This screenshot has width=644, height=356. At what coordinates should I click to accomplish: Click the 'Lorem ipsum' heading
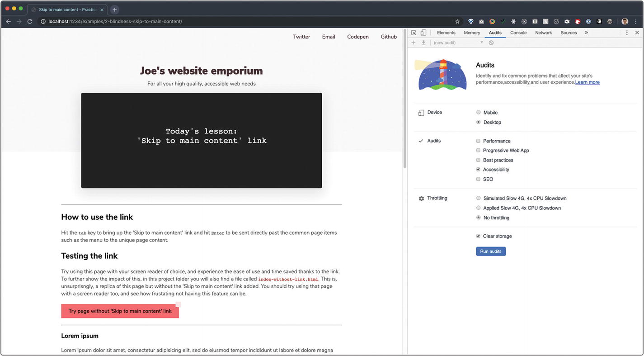[80, 336]
